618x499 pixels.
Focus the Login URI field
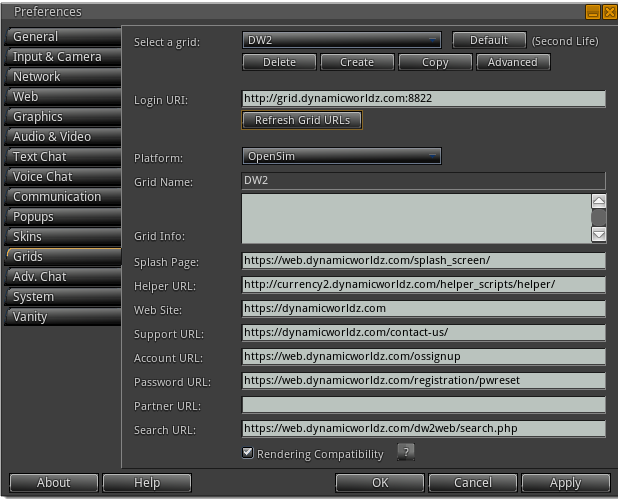(424, 99)
